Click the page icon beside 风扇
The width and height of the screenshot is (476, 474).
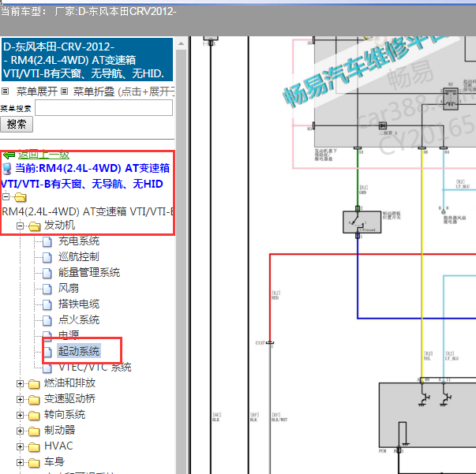47,289
